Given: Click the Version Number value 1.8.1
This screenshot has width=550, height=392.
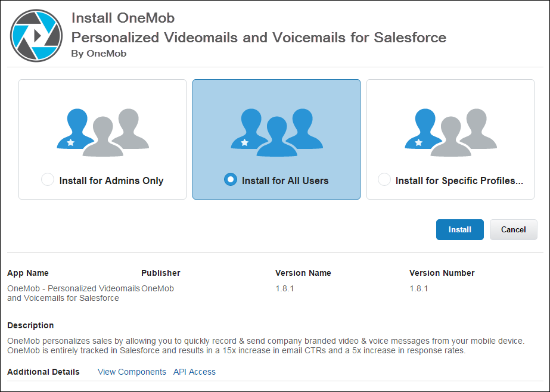Looking at the screenshot, I should 418,288.
